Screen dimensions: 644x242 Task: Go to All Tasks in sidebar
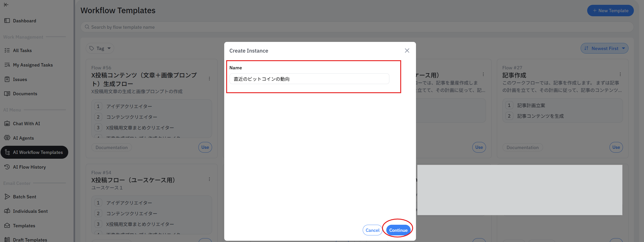click(22, 51)
